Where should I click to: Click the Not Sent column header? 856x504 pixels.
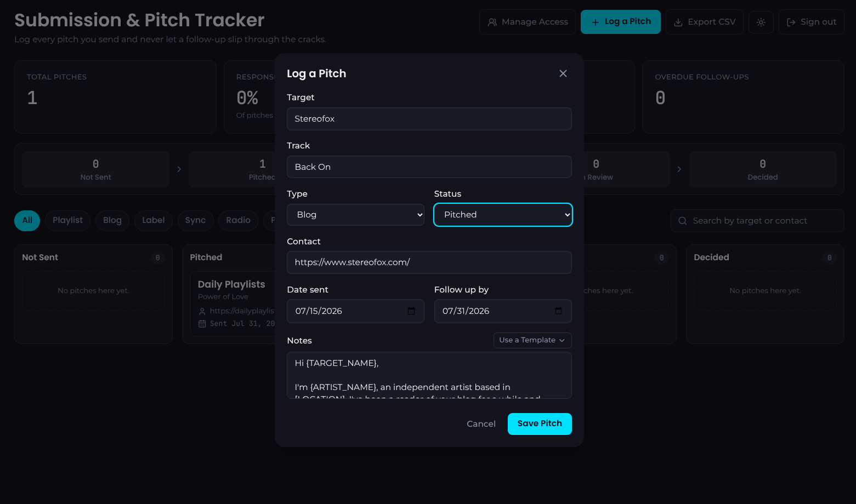click(x=40, y=257)
